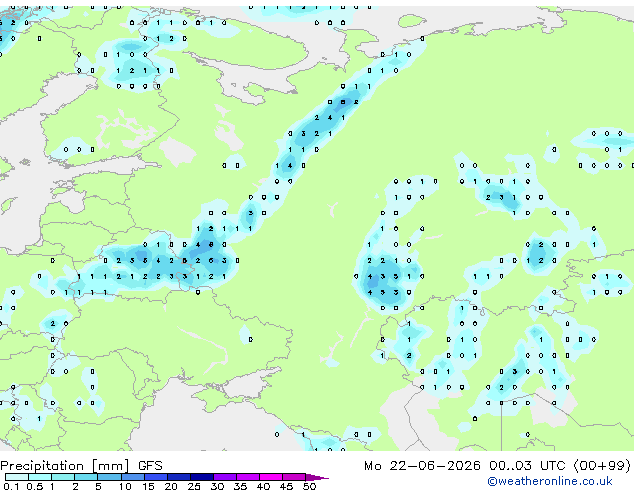Click the "00..03 UTC" time range text
The width and height of the screenshot is (634, 490).
(527, 466)
